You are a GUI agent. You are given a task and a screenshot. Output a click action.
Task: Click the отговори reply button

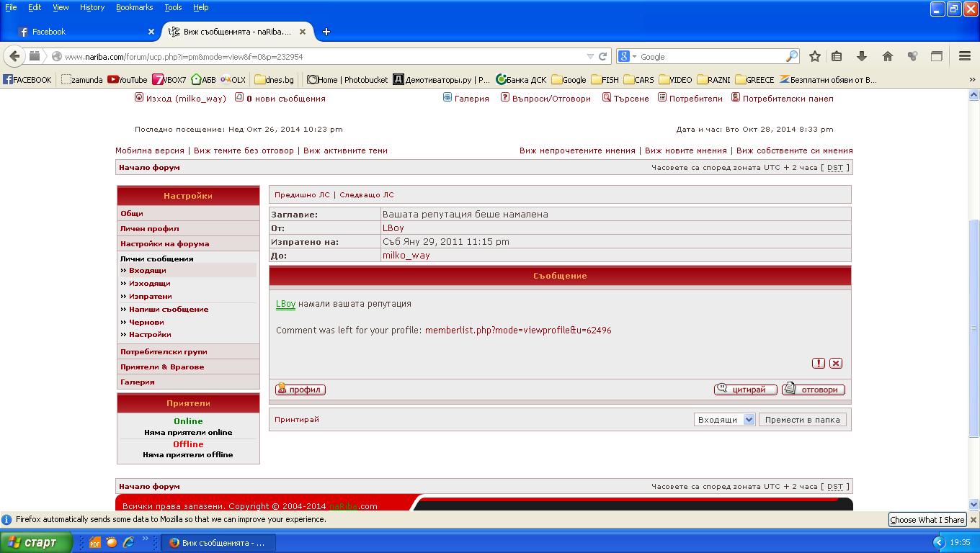[x=814, y=390]
